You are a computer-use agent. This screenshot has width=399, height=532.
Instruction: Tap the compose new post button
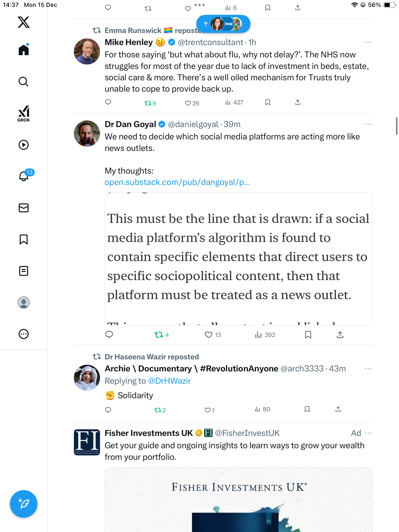[24, 504]
